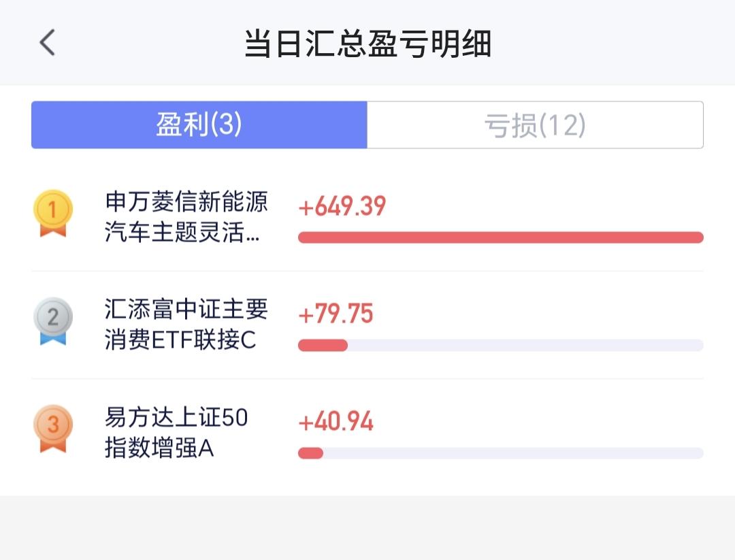Viewport: 735px width, 560px height.
Task: Click the +79.75 profit amount
Action: [336, 314]
